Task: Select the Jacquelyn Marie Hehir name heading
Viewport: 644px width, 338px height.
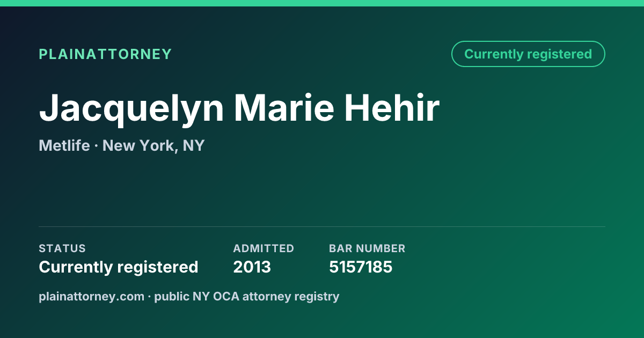Action: click(239, 109)
